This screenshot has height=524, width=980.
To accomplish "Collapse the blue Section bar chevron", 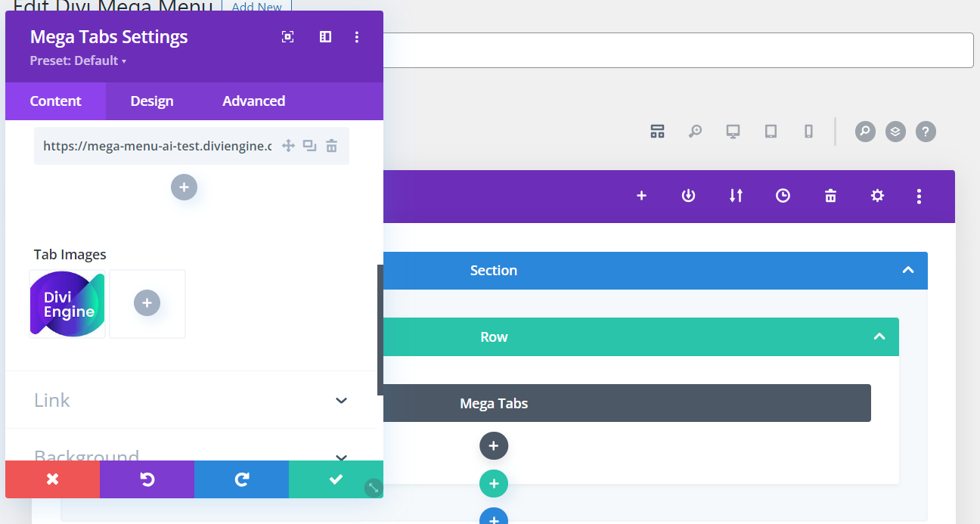I will coord(908,271).
